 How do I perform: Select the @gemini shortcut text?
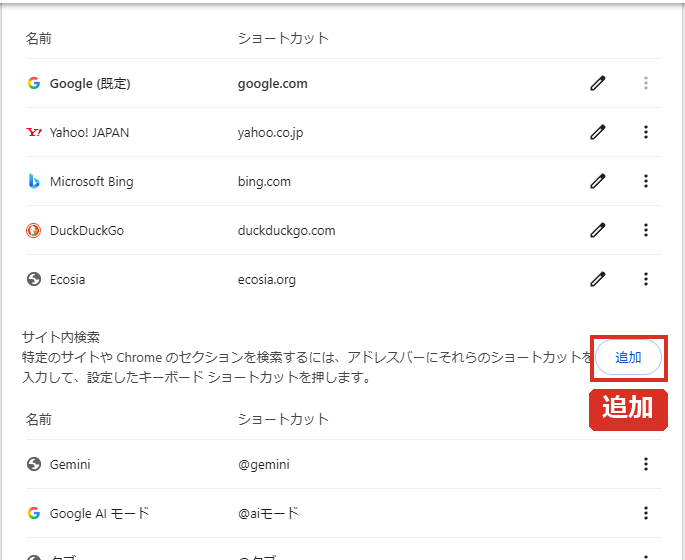coord(264,464)
